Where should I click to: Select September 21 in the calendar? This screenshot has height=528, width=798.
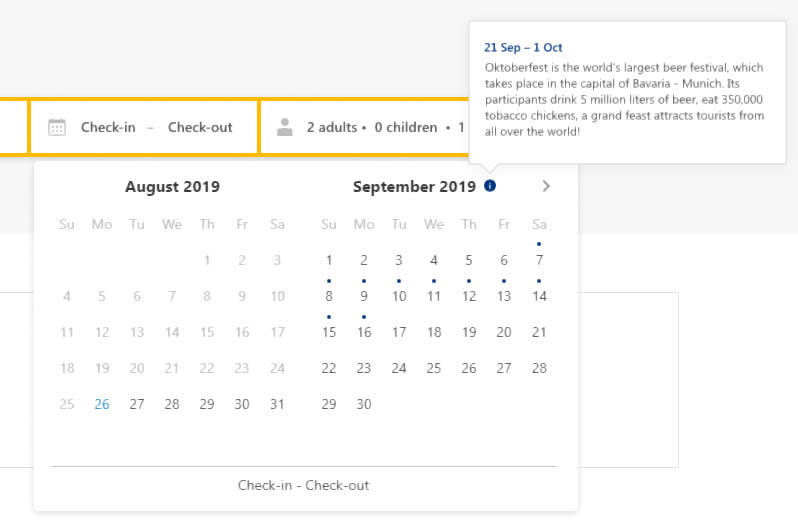539,332
